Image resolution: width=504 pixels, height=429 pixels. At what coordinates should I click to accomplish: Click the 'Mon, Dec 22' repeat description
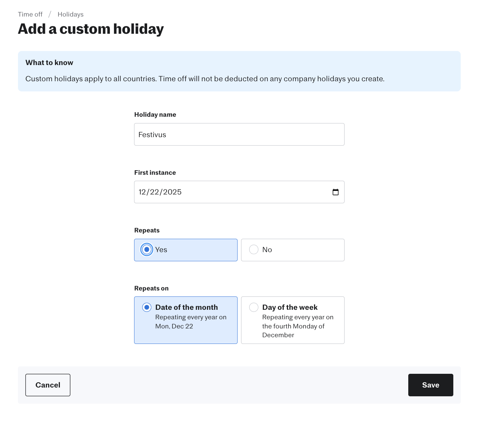[x=174, y=326]
